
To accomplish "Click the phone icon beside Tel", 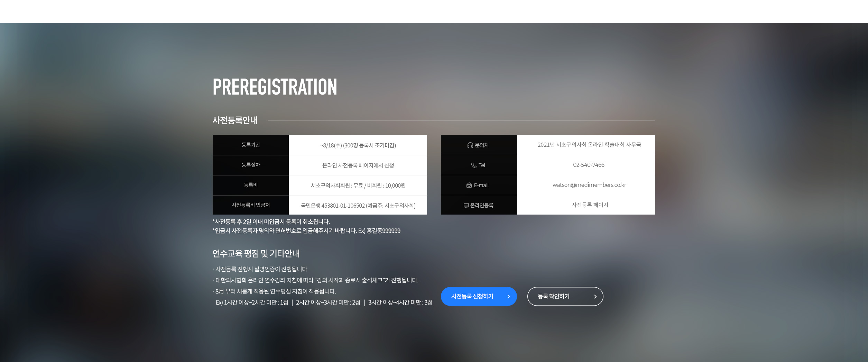I will click(x=474, y=165).
